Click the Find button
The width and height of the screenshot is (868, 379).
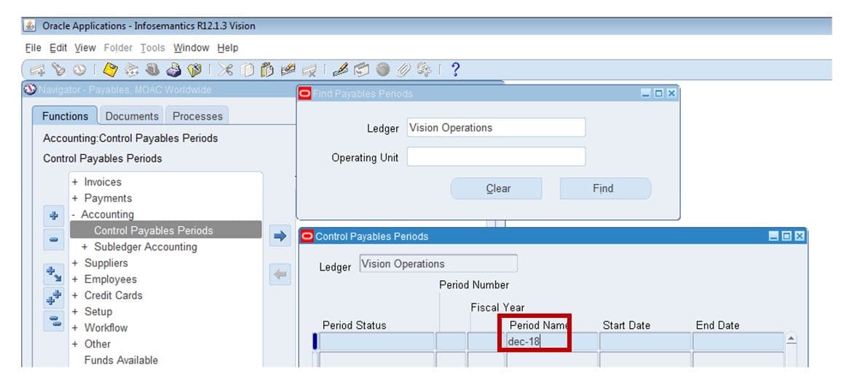(605, 188)
